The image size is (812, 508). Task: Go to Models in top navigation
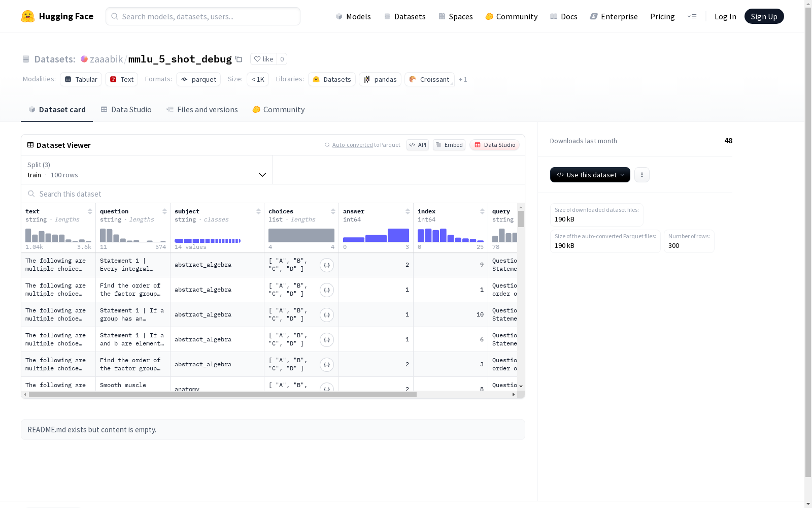[353, 16]
